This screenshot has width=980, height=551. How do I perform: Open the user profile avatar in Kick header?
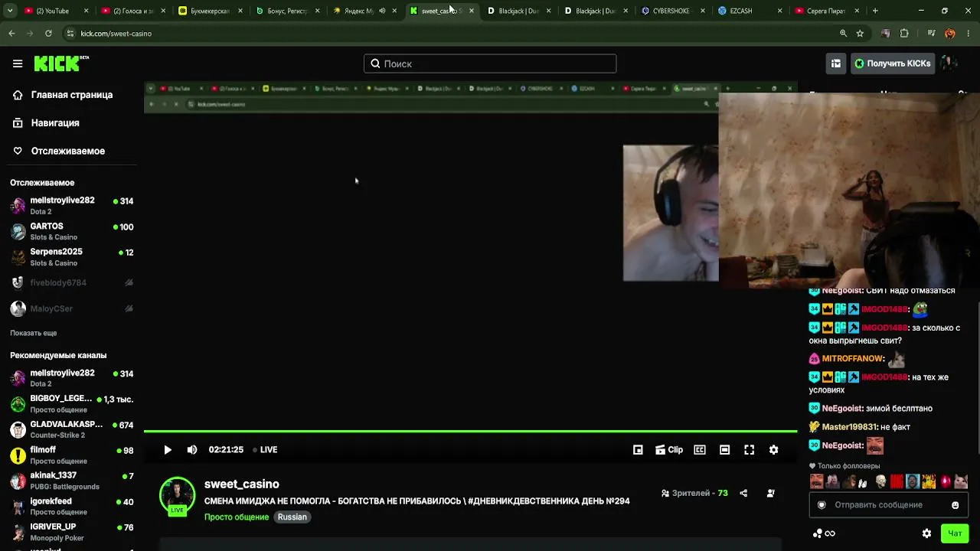(949, 64)
